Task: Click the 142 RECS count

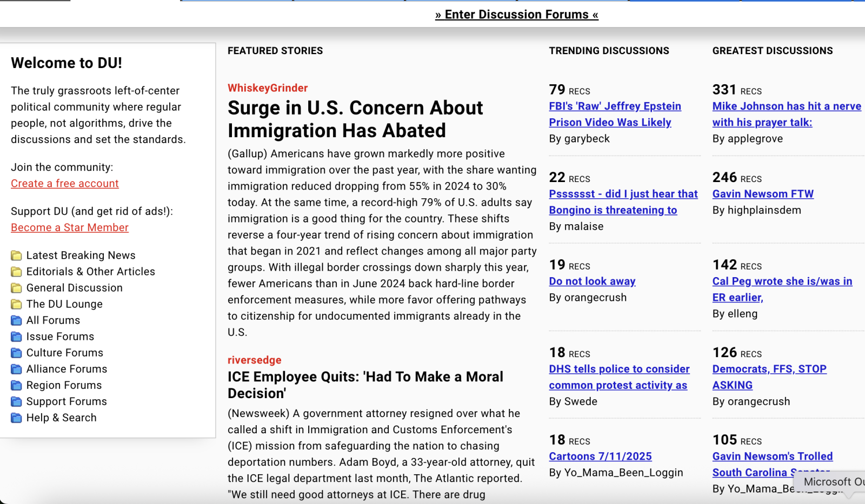Action: (737, 265)
